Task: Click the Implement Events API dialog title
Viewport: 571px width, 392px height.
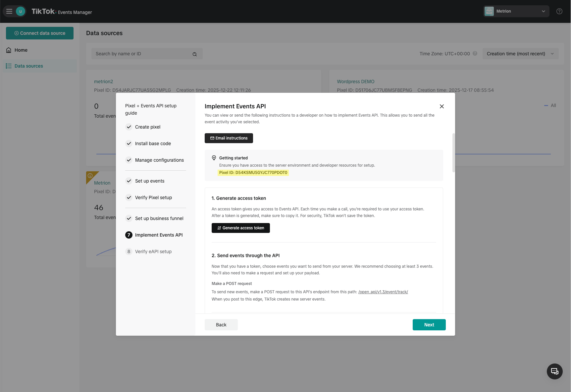Action: [235, 106]
